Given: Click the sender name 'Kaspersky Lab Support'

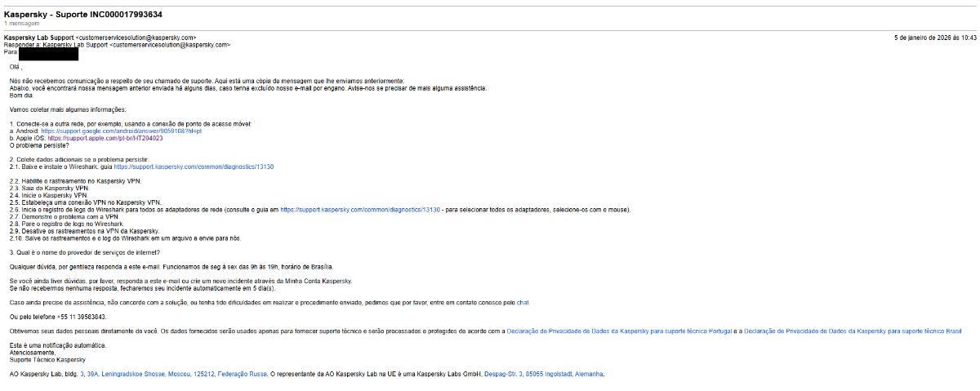Looking at the screenshot, I should (x=39, y=38).
